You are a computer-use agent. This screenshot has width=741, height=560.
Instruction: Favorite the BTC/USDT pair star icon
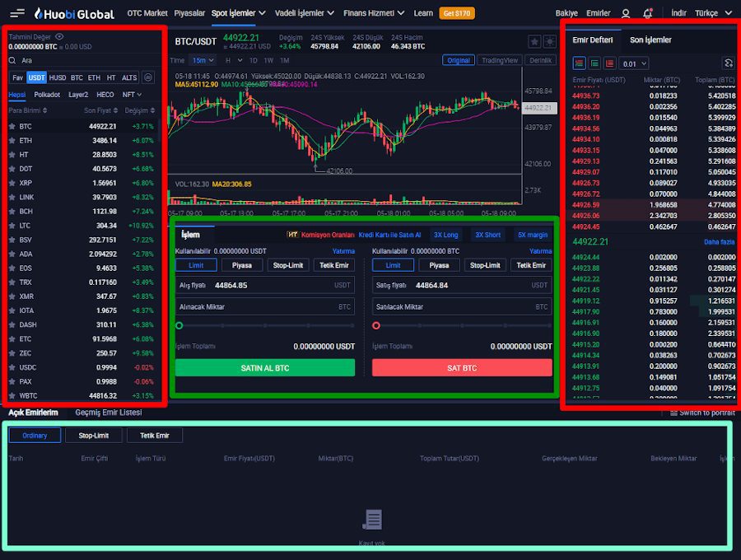pyautogui.click(x=534, y=41)
